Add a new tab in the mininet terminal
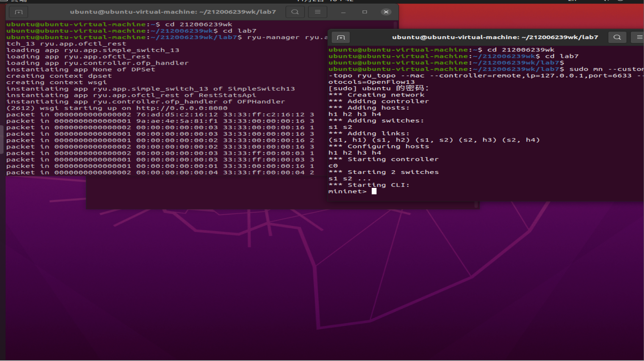This screenshot has height=361, width=644. (341, 37)
